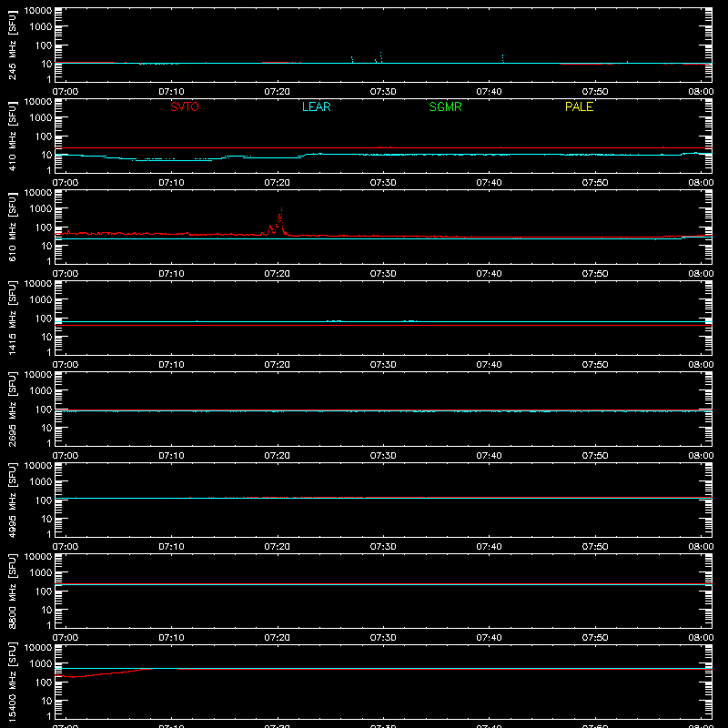Viewport: 728px width, 728px height.
Task: Select the 2695 MHz [SFU] axis label
Action: [x=12, y=409]
